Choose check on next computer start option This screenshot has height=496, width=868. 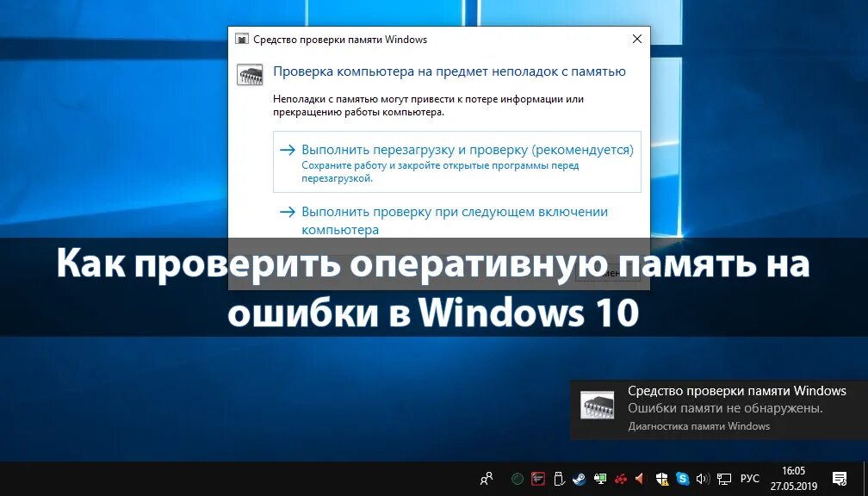[456, 220]
